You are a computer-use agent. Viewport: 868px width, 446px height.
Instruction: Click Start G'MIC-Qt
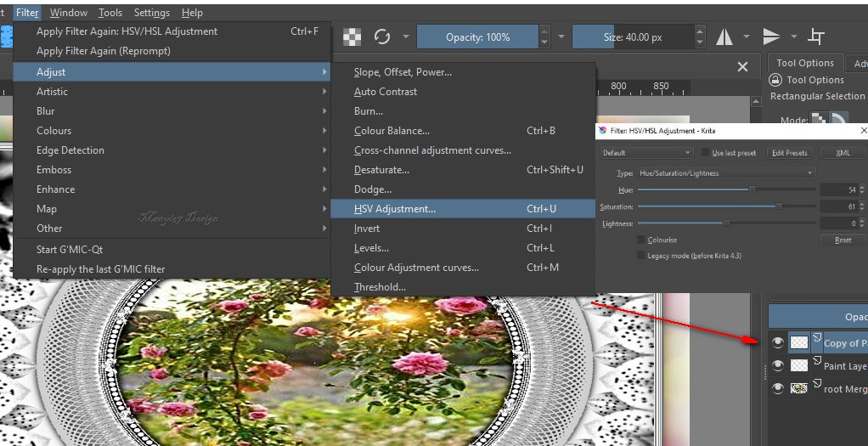[172, 249]
